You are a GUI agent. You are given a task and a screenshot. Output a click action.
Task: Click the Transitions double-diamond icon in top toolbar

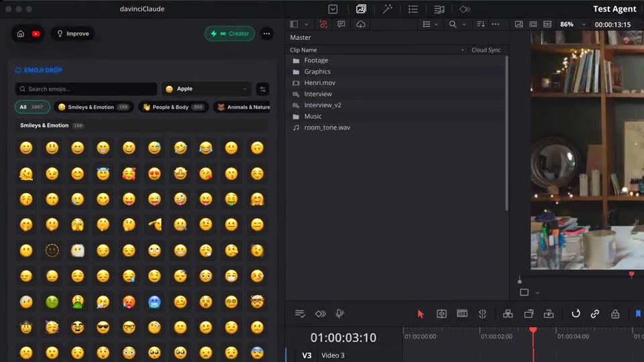point(464,9)
